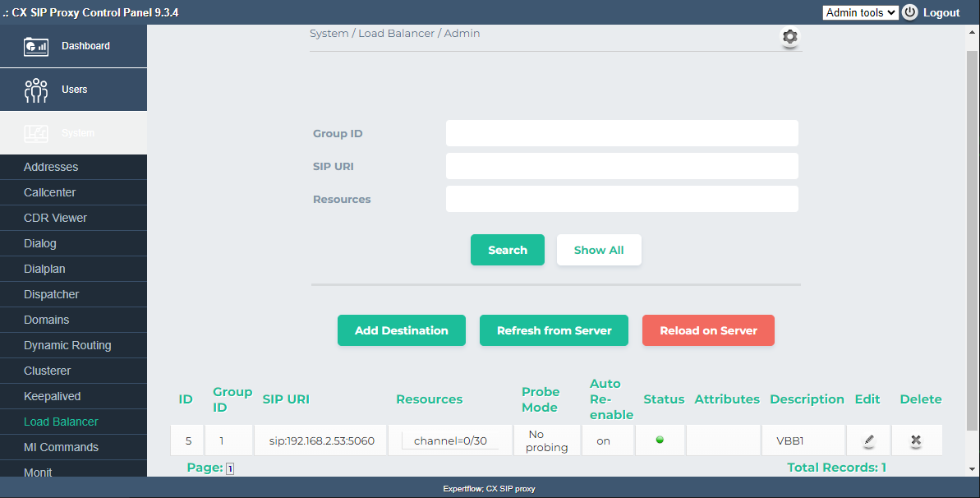980x498 pixels.
Task: Edit the VBB1 destination using the pencil icon
Action: point(867,440)
